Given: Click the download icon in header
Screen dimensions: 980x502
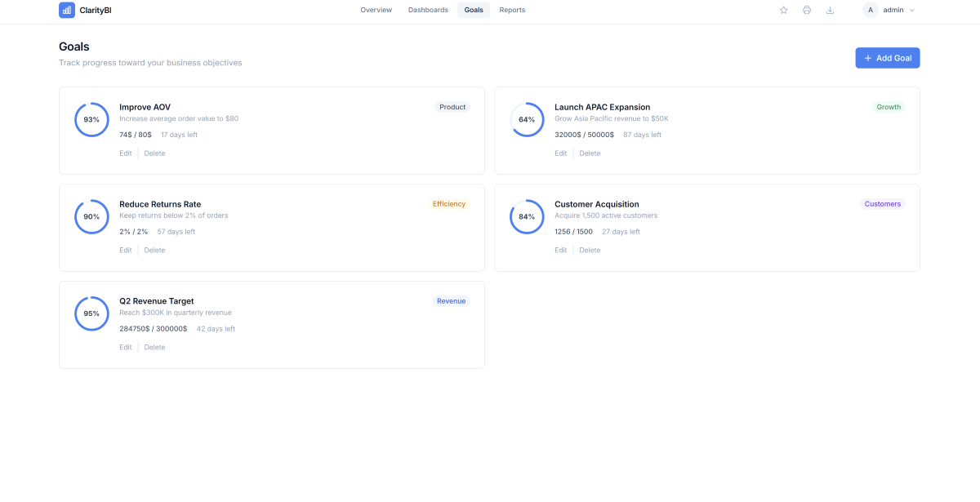Looking at the screenshot, I should tap(830, 10).
